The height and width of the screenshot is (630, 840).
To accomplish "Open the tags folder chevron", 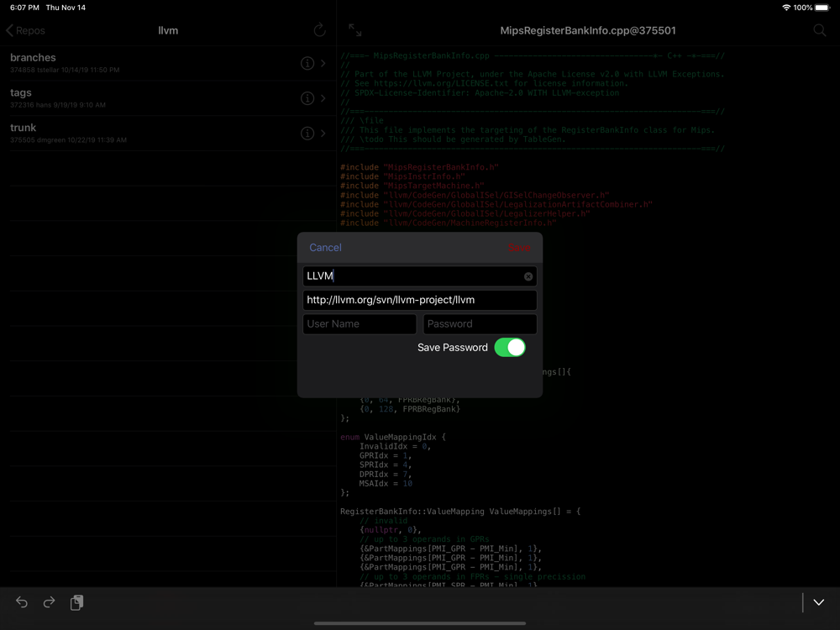I will (x=323, y=98).
